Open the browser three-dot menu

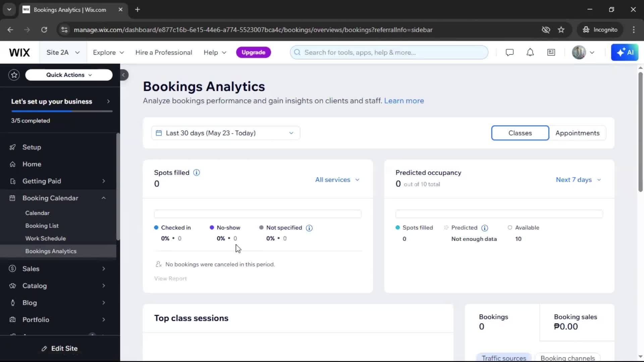(x=634, y=30)
